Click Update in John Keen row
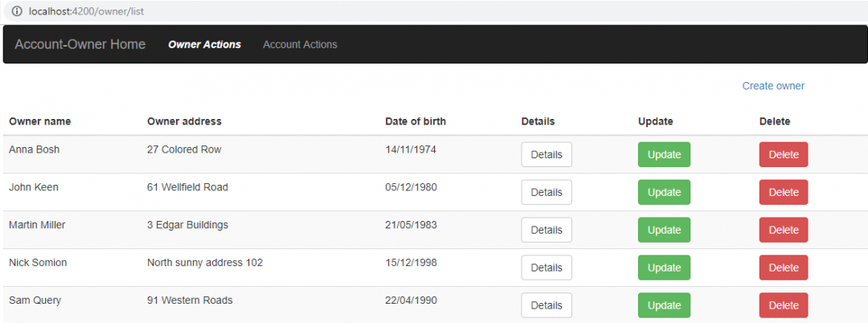This screenshot has width=868, height=323. 665,192
